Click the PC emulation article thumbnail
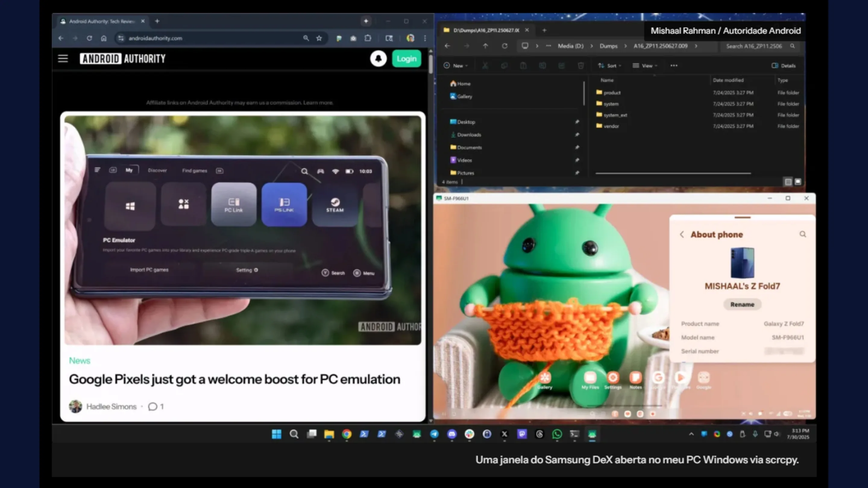 click(243, 230)
